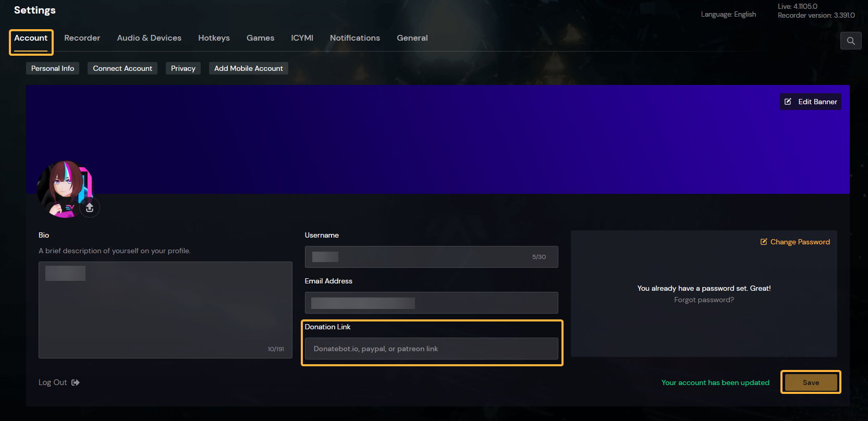Focus the Username input field
Viewport: 868px width, 421px height.
pos(431,257)
